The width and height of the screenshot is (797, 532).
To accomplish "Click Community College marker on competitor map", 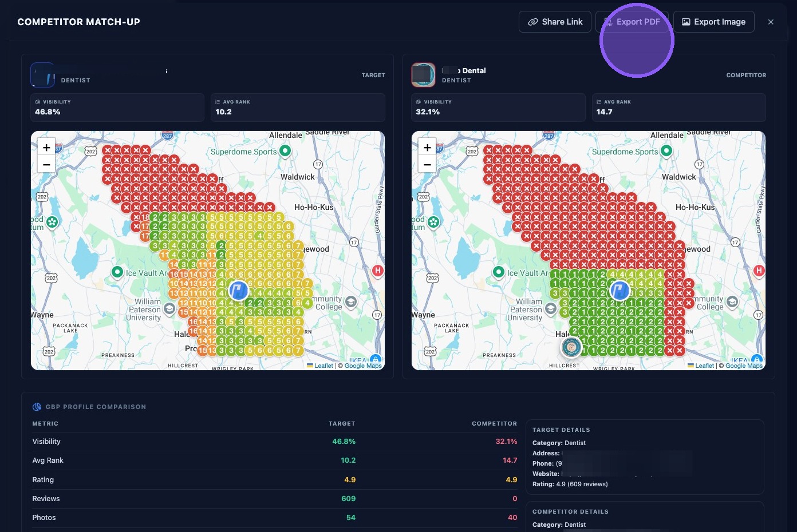I will (732, 301).
